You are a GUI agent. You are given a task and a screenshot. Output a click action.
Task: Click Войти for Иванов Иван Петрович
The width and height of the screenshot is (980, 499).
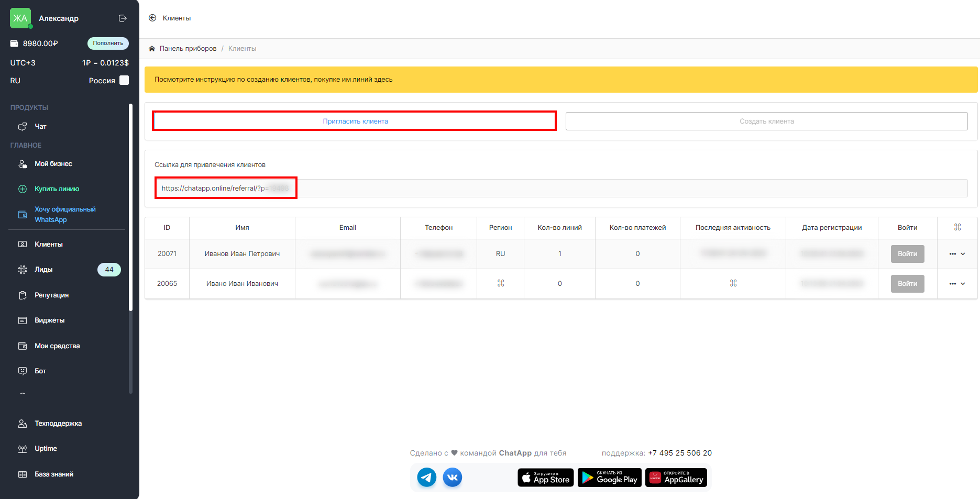coord(907,254)
